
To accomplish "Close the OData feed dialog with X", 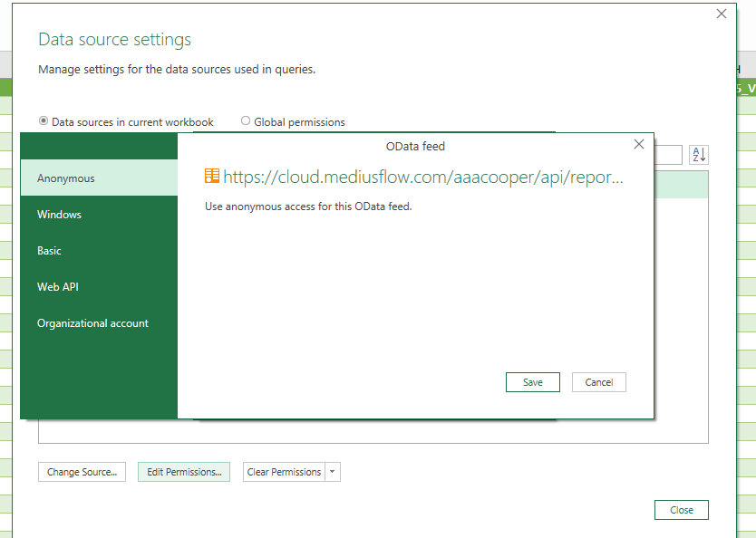I will 639,144.
